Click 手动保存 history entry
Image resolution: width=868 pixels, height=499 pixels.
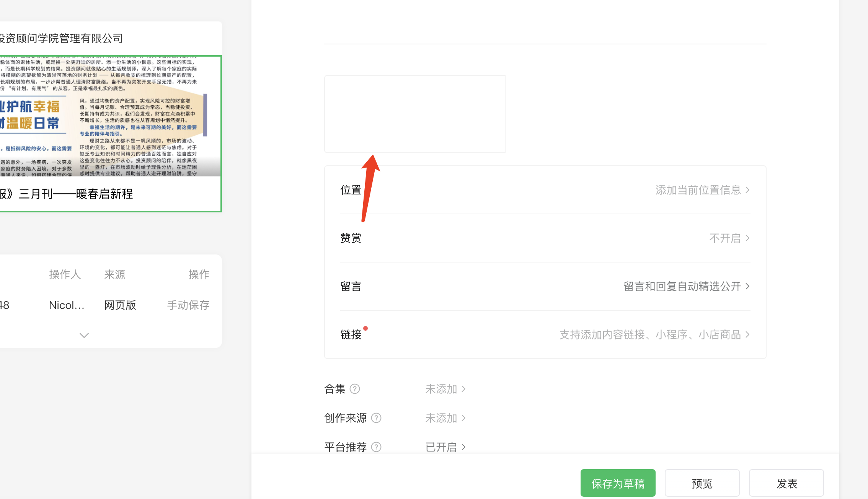(188, 305)
